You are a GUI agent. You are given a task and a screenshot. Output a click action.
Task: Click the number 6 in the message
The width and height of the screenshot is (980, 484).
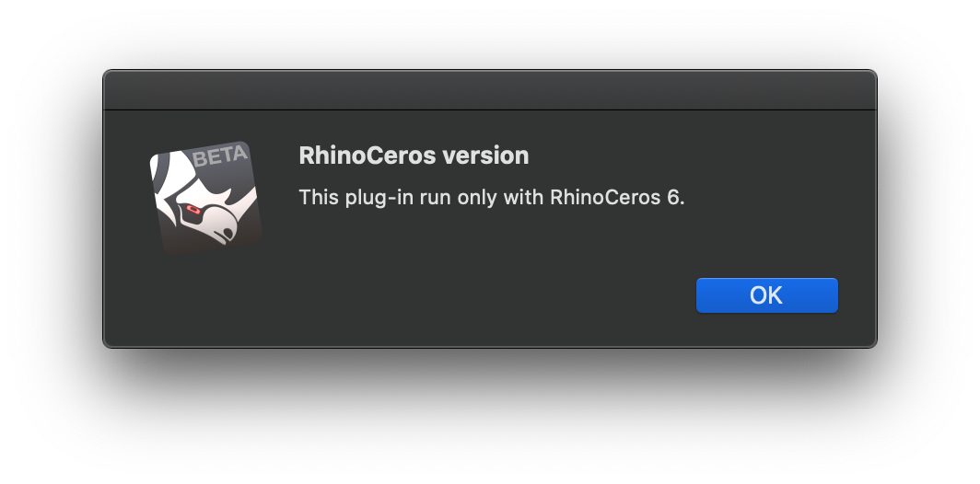point(671,197)
